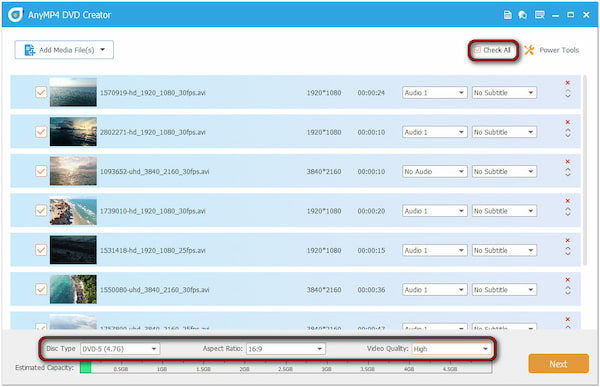Open the No Audio dropdown for 1093652-uhd
Viewport: 600px width, 387px height.
pos(435,171)
